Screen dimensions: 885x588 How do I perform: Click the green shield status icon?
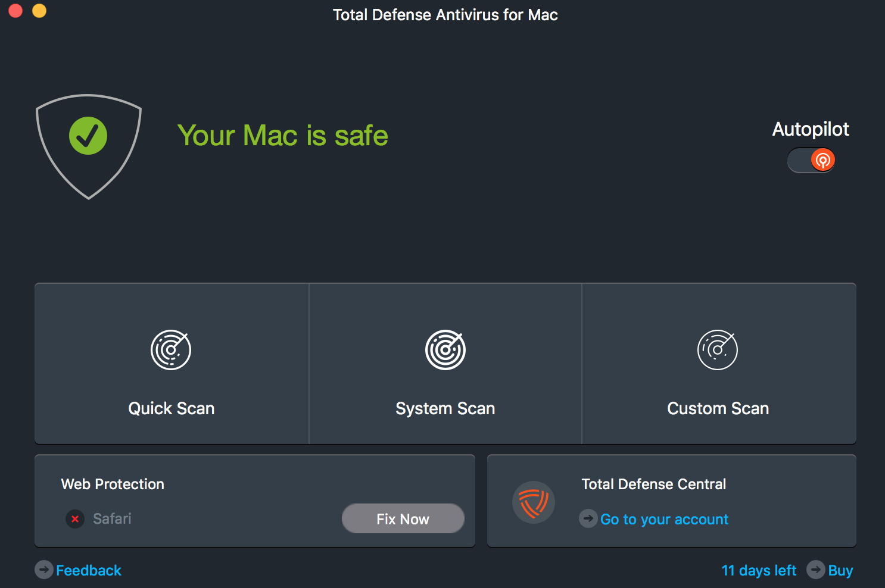click(89, 146)
